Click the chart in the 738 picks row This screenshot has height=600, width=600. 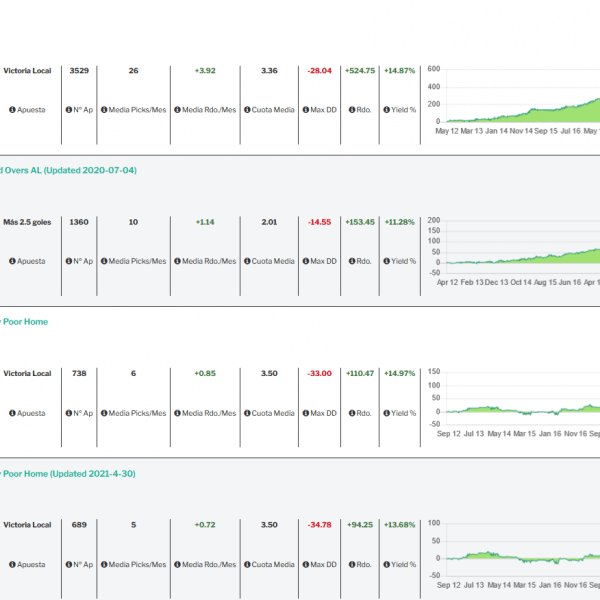pyautogui.click(x=513, y=403)
